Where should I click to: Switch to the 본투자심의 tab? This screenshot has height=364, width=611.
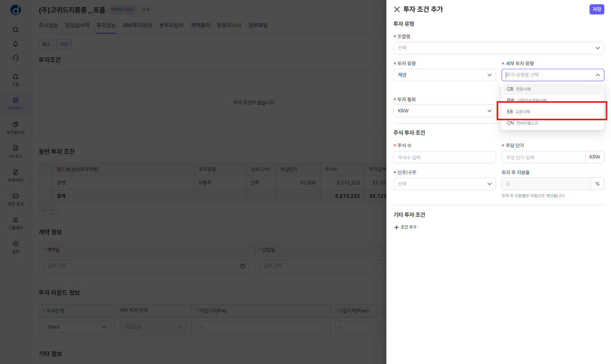click(171, 25)
